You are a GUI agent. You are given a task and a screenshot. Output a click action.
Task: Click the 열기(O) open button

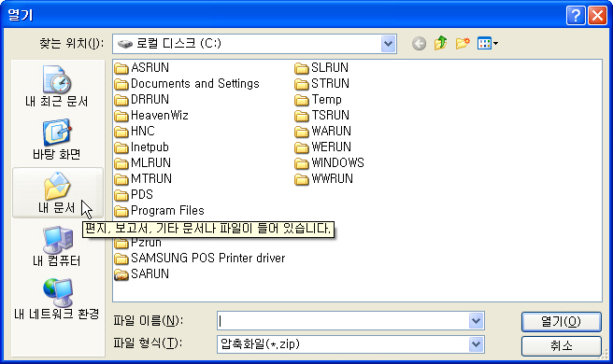point(561,322)
